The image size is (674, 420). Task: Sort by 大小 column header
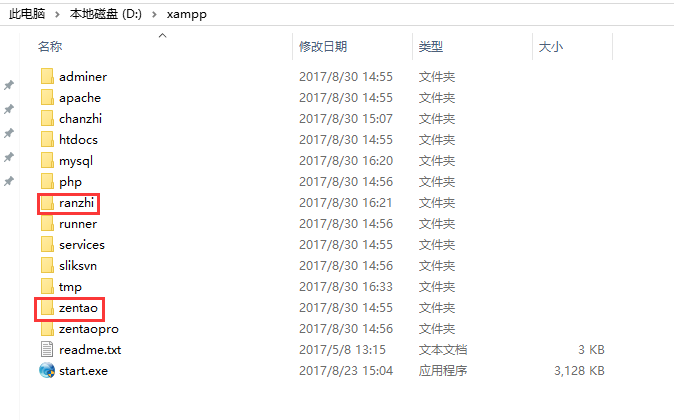click(x=551, y=46)
